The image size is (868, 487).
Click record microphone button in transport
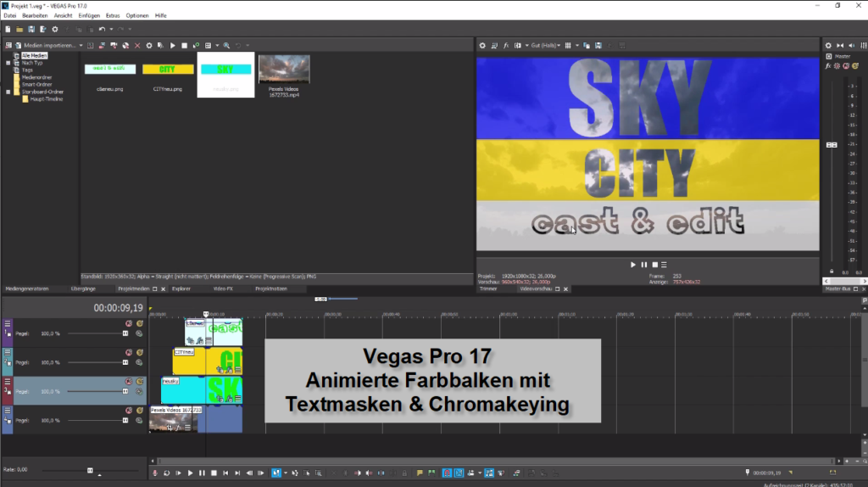click(155, 473)
